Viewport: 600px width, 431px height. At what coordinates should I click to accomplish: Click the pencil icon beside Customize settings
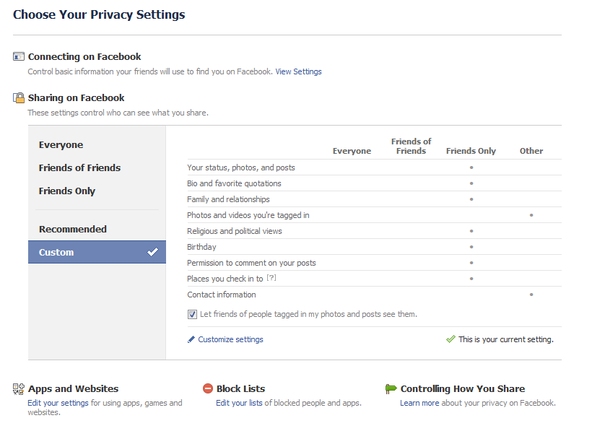click(x=191, y=340)
